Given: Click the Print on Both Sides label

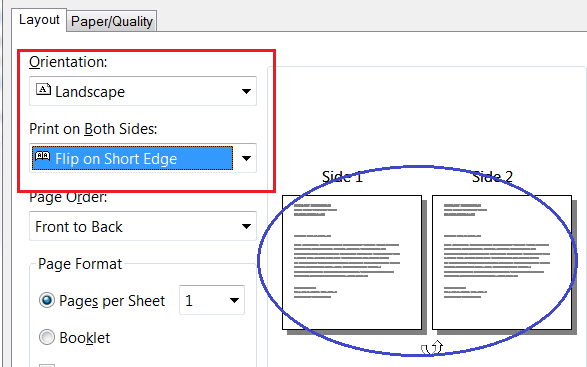Looking at the screenshot, I should [x=93, y=129].
